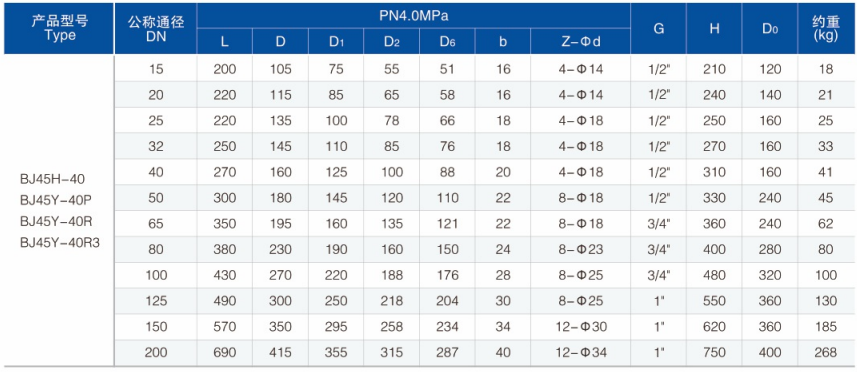The image size is (857, 372).
Task: Select the 12-Φ34 bolt hole cell
Action: coord(580,353)
